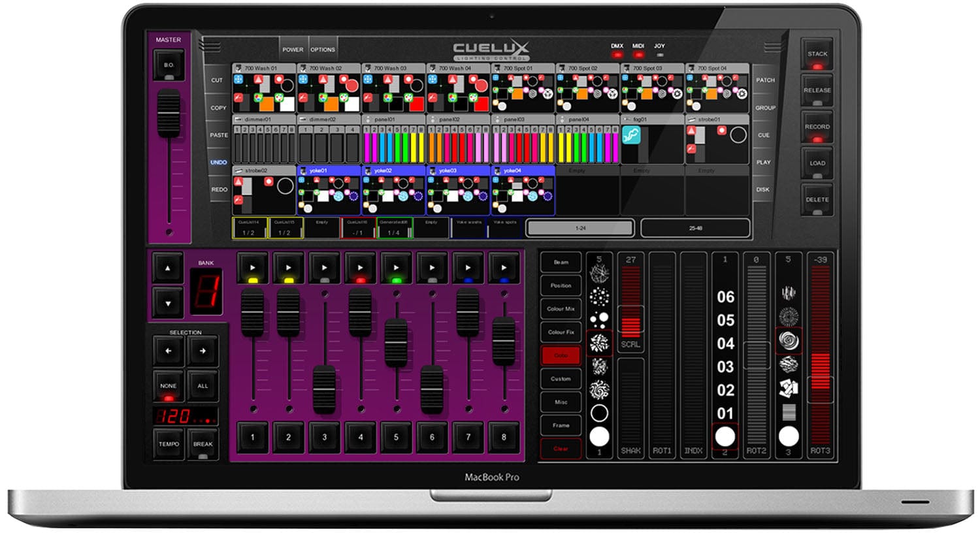Select the open white circle in wheel 1
Screen dimensions: 980x533
coord(599,436)
